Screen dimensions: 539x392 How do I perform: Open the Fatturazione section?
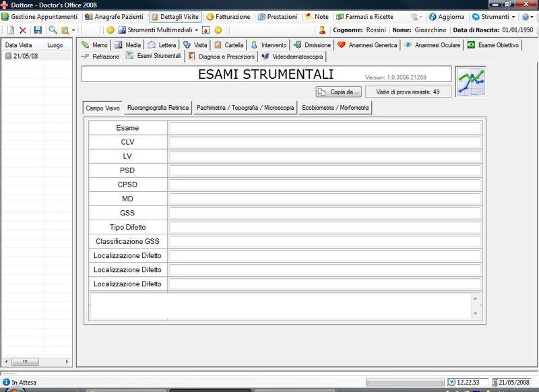228,17
